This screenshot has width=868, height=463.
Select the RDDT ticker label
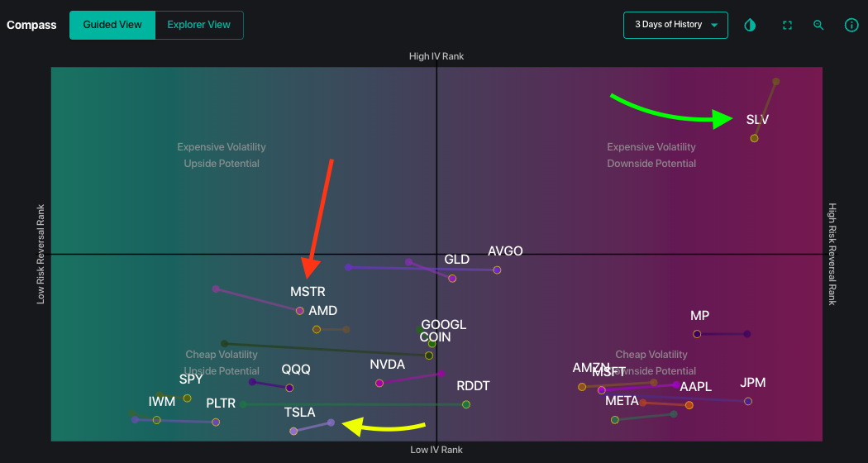474,386
